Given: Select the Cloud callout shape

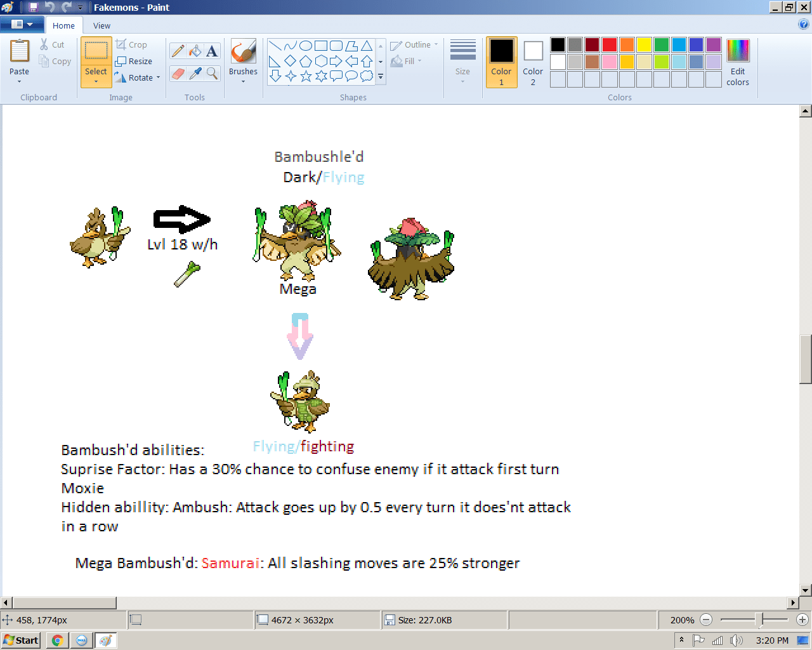Looking at the screenshot, I should click(x=367, y=76).
